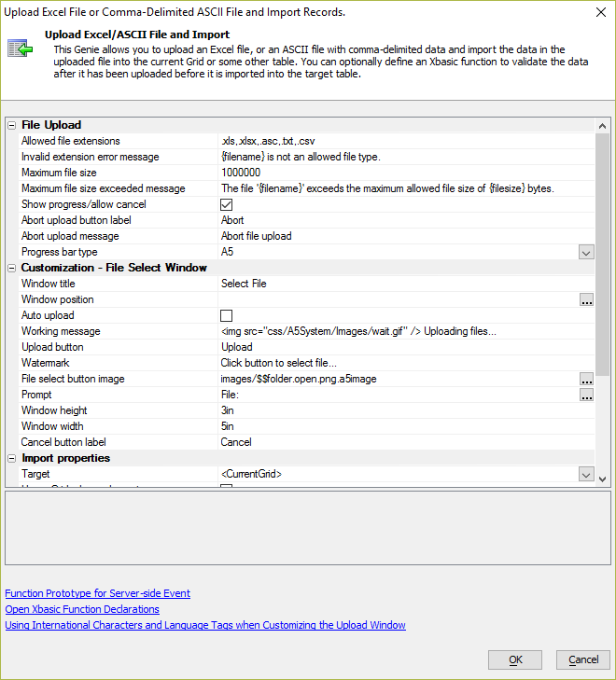
Task: Edit the Abort upload message value
Action: (407, 236)
